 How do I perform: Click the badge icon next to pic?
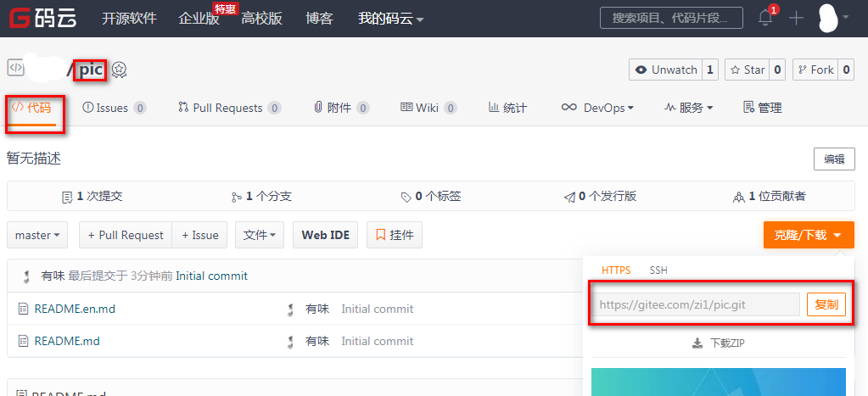[119, 70]
